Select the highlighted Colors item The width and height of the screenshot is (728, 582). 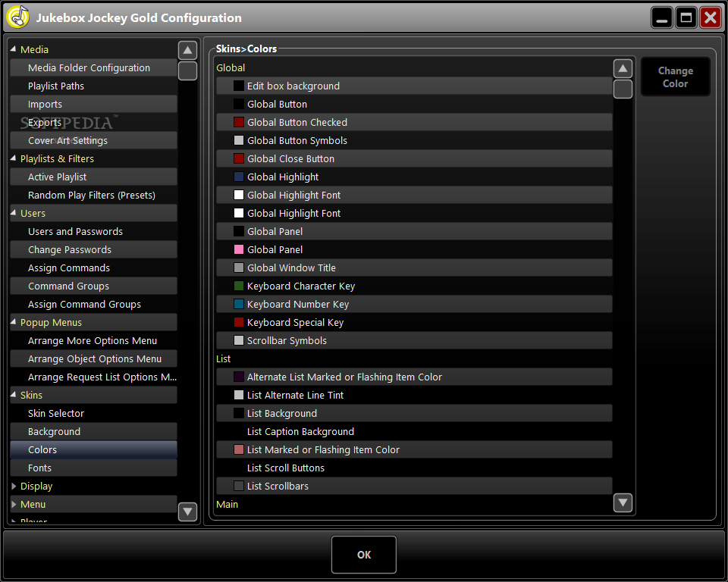(x=93, y=449)
